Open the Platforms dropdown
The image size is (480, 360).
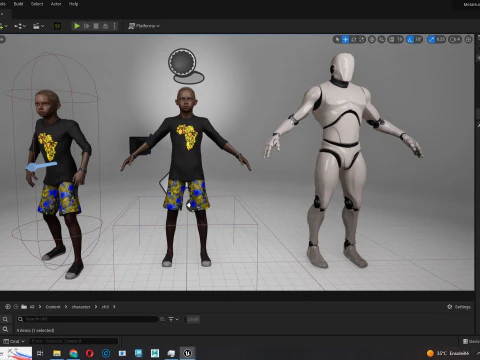(144, 26)
